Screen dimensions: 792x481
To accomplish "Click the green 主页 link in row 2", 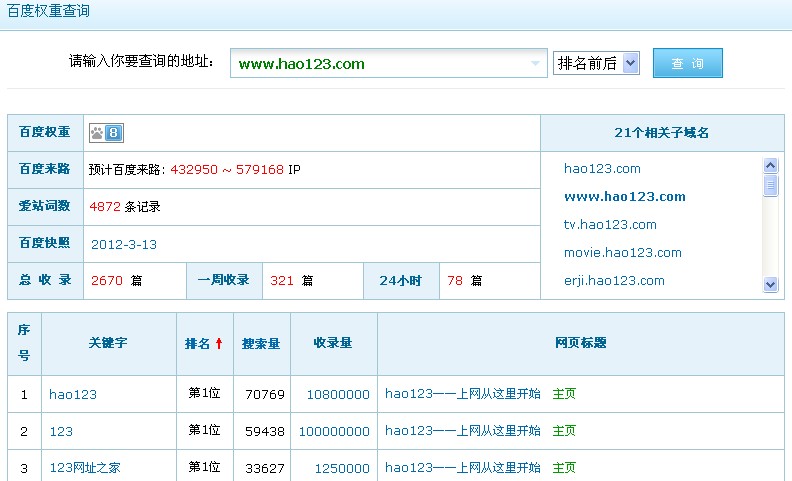I will coord(564,430).
